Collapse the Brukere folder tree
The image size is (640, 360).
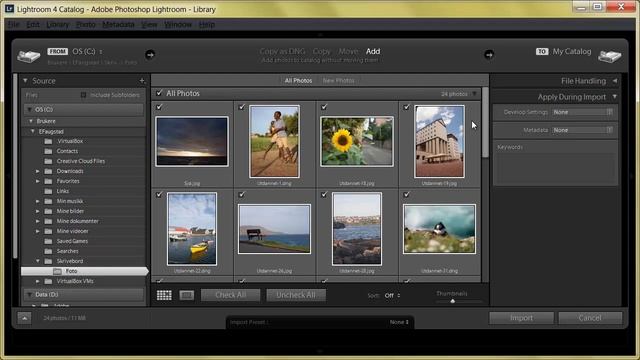pyautogui.click(x=31, y=121)
